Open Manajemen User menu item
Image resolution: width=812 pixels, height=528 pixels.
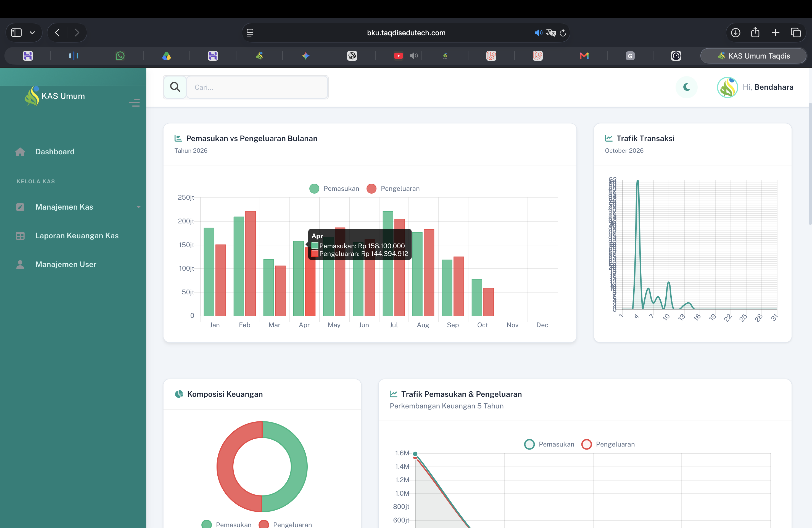click(x=66, y=264)
